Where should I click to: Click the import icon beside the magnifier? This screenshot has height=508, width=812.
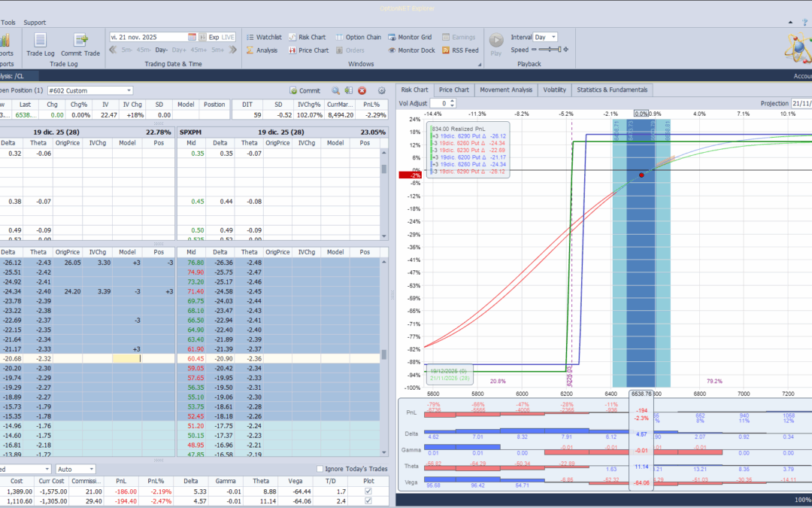pyautogui.click(x=349, y=91)
